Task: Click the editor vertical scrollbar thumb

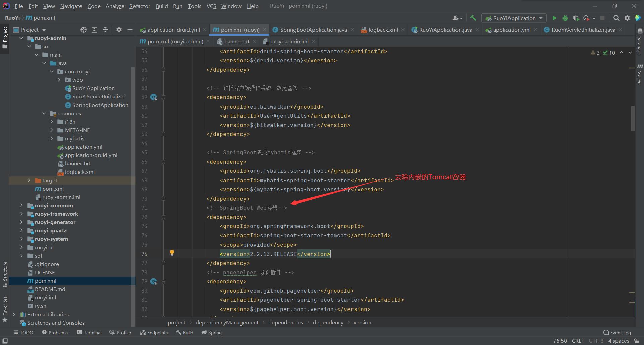Action: 633,119
